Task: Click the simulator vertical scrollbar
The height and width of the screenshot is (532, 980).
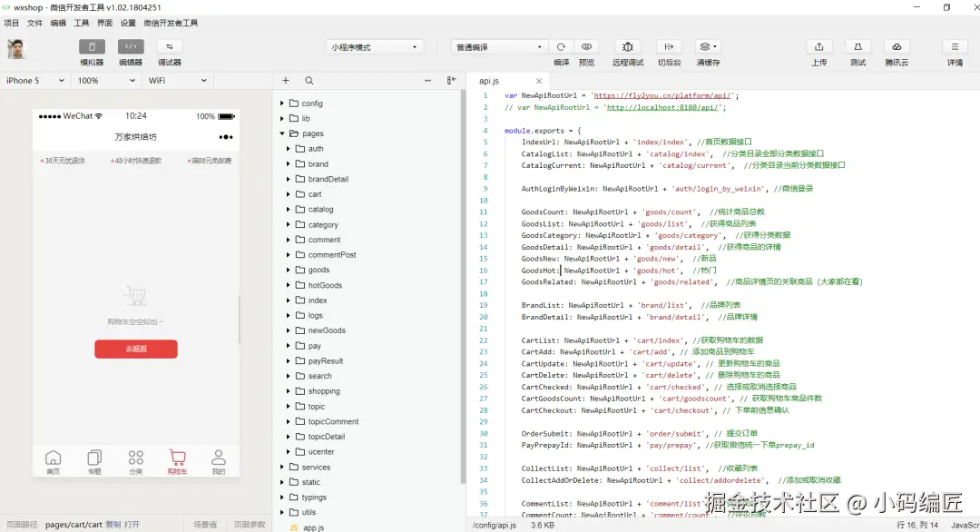Action: 239,319
